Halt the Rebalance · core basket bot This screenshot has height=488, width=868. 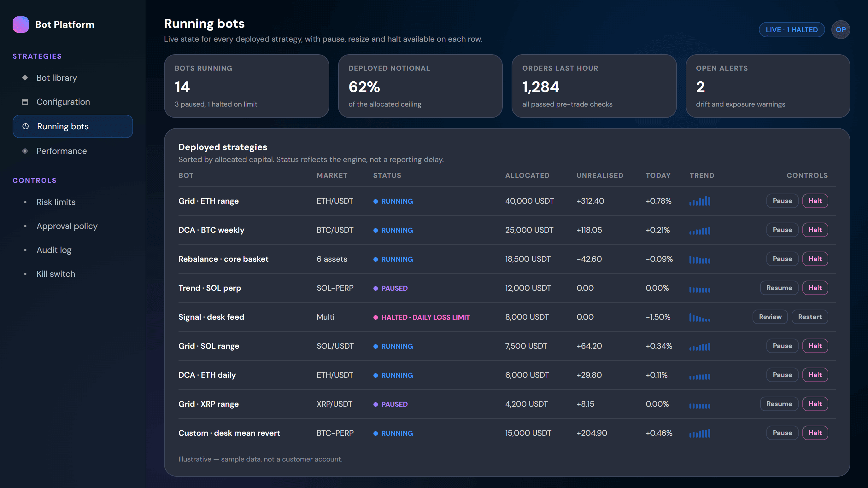[x=815, y=259]
